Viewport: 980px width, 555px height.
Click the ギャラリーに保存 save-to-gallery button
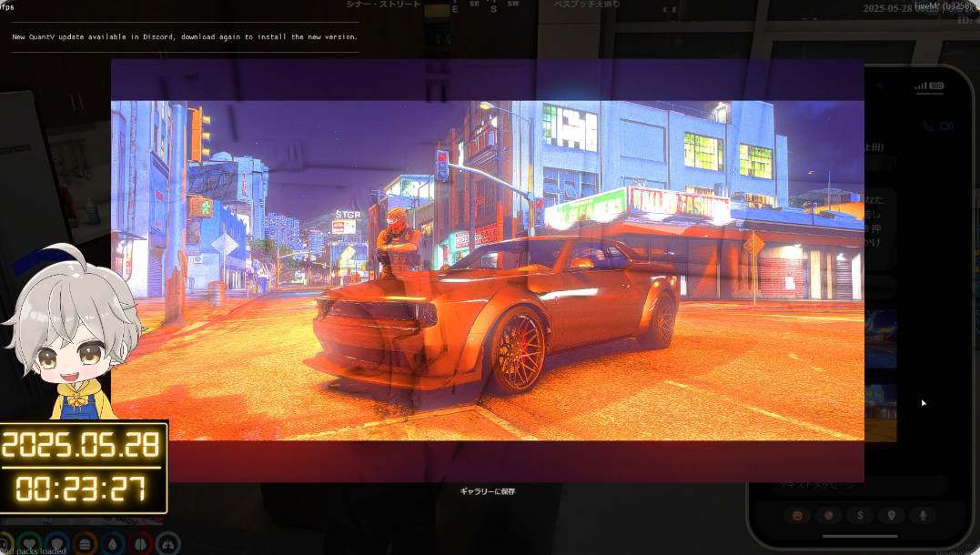click(x=488, y=492)
